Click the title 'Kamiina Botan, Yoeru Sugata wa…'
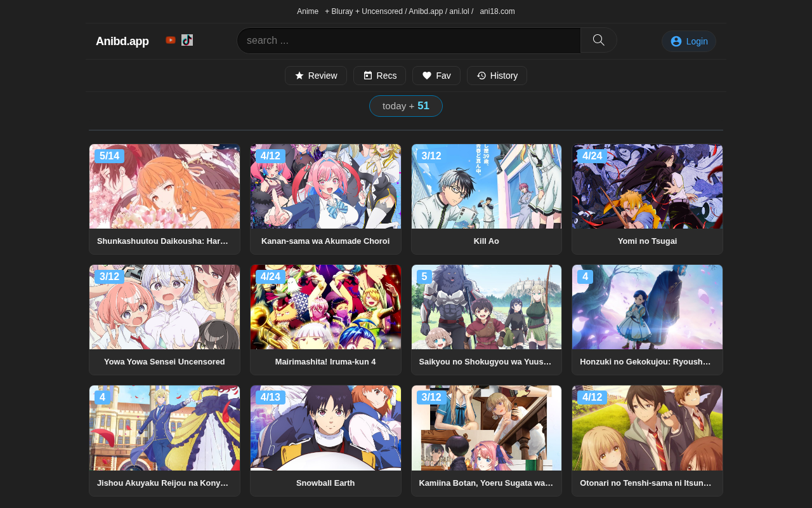812x508 pixels. tap(487, 483)
